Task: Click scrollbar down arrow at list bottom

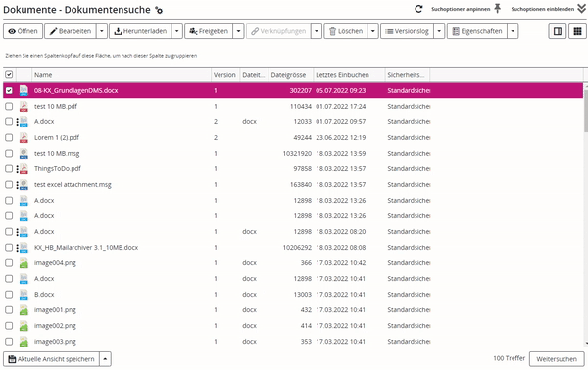Action: point(586,343)
